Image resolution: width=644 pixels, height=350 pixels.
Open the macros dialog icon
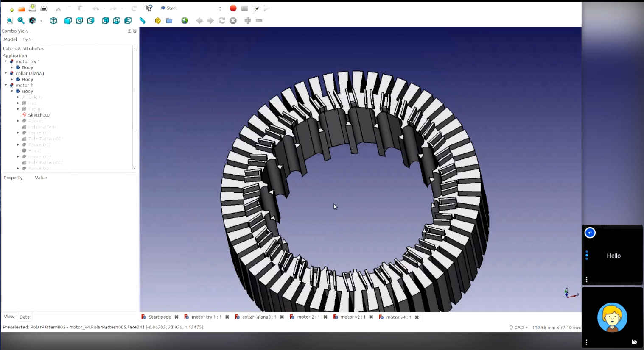[256, 8]
